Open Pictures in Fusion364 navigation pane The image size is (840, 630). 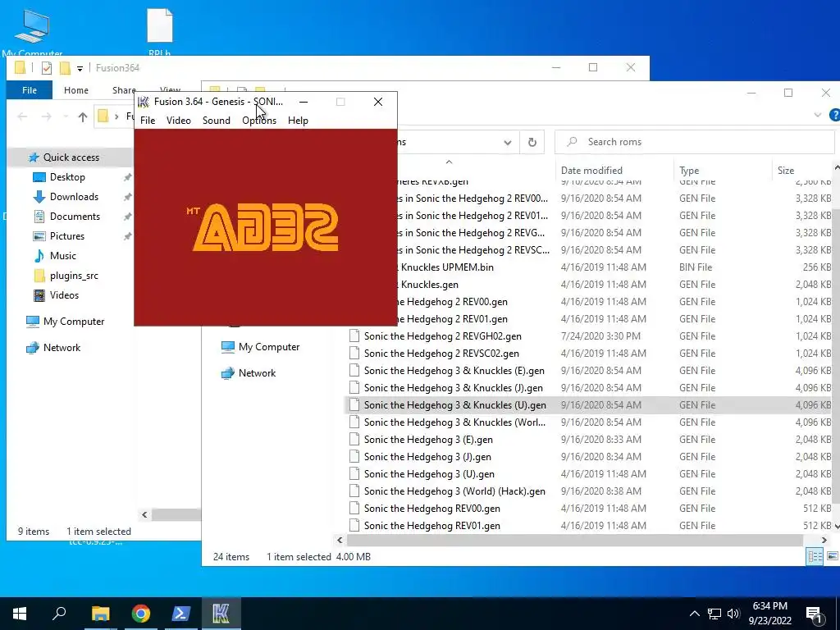click(66, 236)
